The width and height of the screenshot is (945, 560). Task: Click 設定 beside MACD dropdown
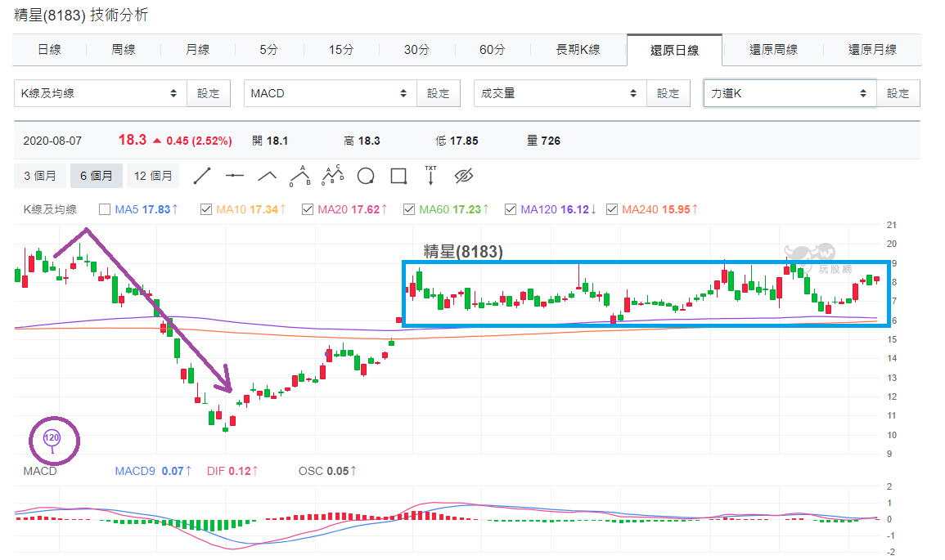tap(439, 93)
